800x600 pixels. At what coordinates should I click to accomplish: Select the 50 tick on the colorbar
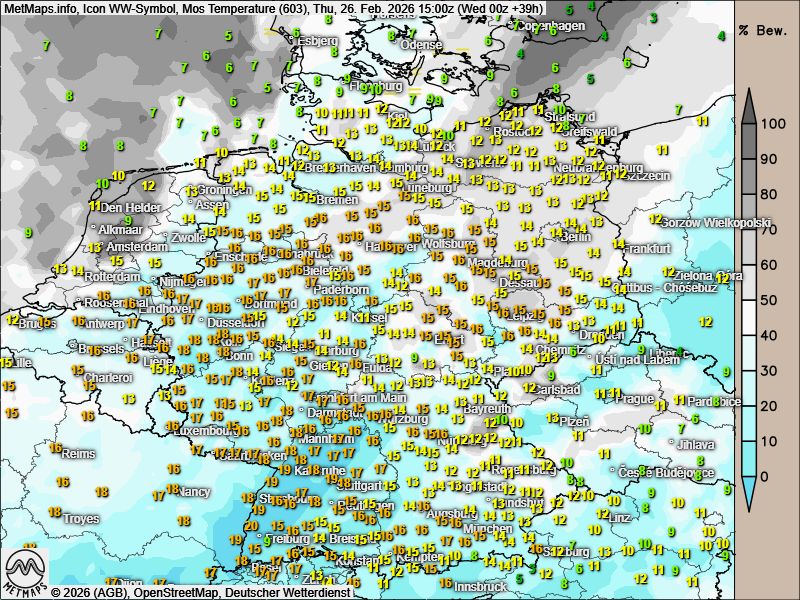pyautogui.click(x=771, y=300)
